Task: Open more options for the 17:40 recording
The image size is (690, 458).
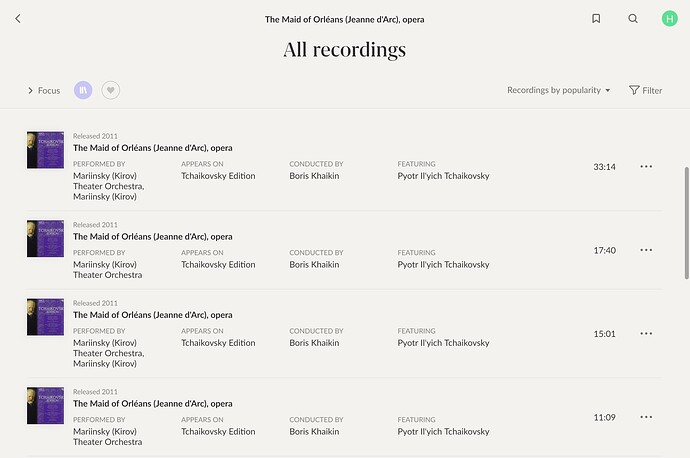Action: [646, 250]
